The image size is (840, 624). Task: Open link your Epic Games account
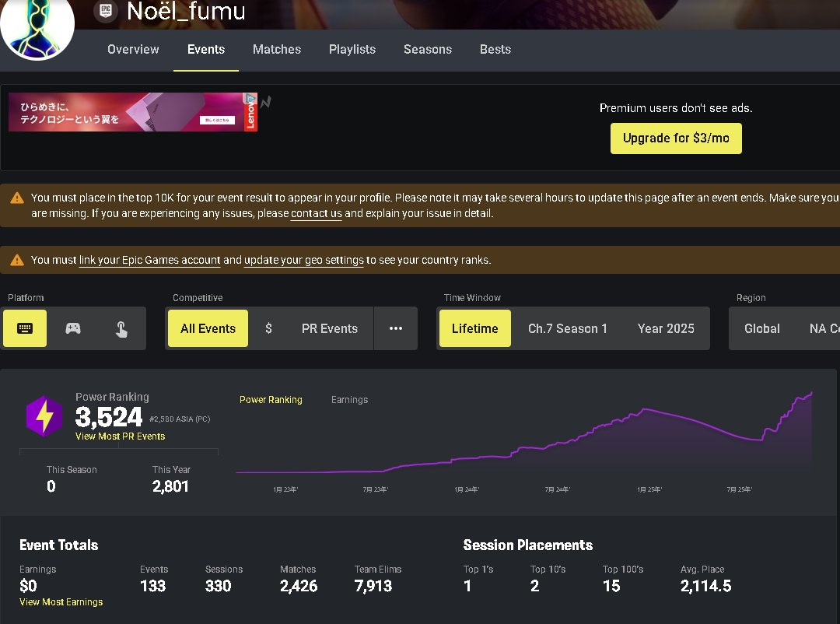(x=149, y=260)
